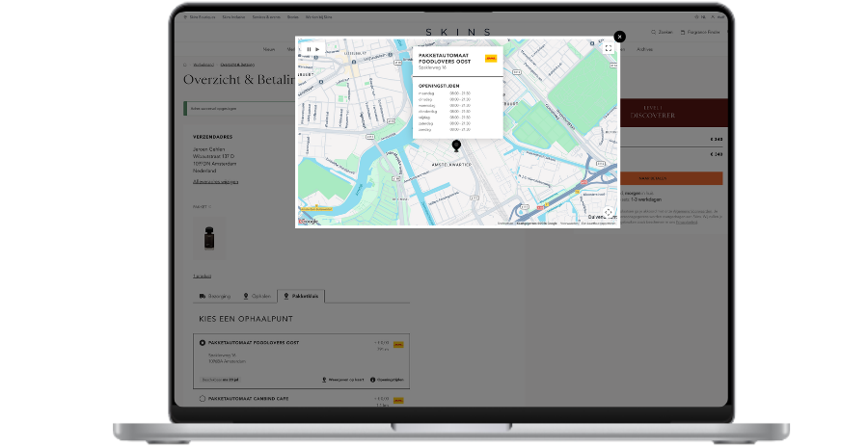Click the play icon on the map
This screenshot has height=448, width=868.
click(317, 49)
